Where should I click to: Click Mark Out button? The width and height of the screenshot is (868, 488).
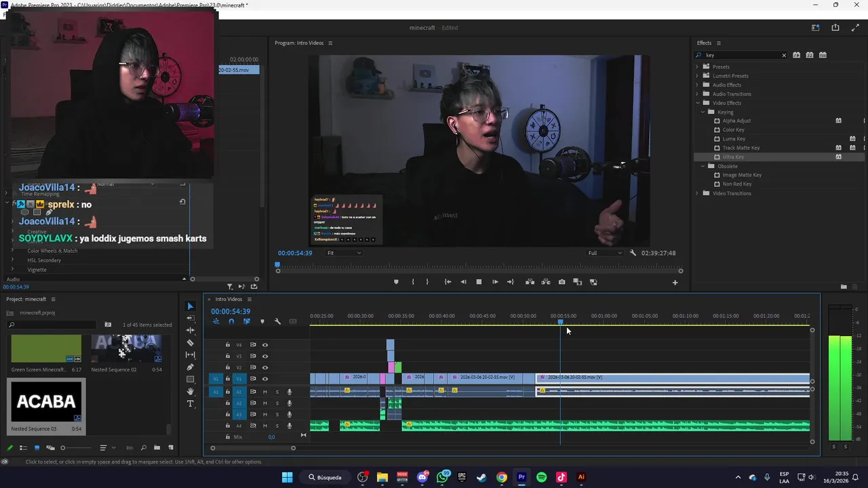click(x=427, y=282)
